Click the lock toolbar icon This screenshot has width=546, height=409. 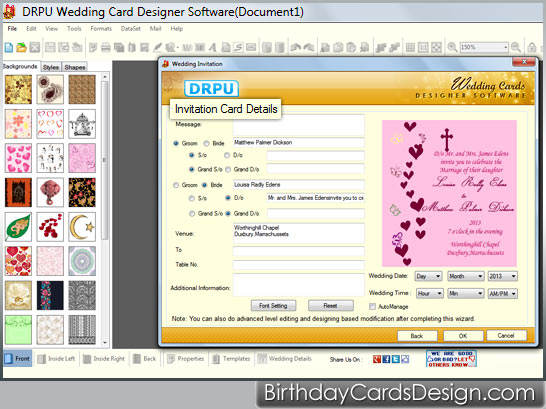tap(532, 47)
